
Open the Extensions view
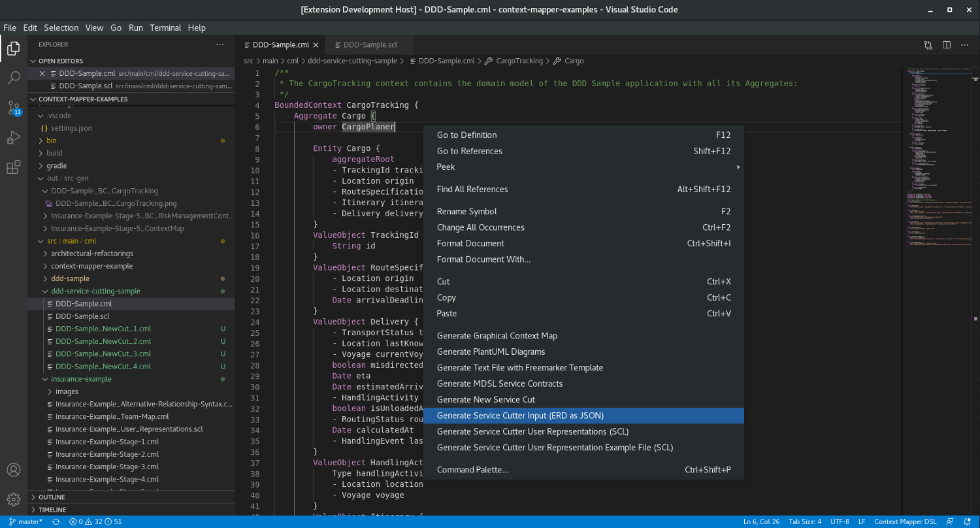[13, 168]
